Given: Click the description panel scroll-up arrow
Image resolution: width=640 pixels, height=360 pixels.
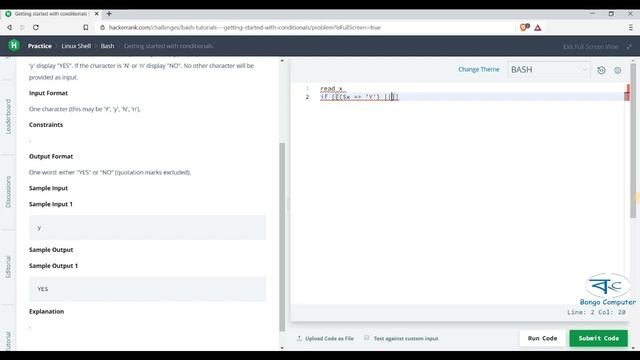Looking at the screenshot, I should 282,61.
